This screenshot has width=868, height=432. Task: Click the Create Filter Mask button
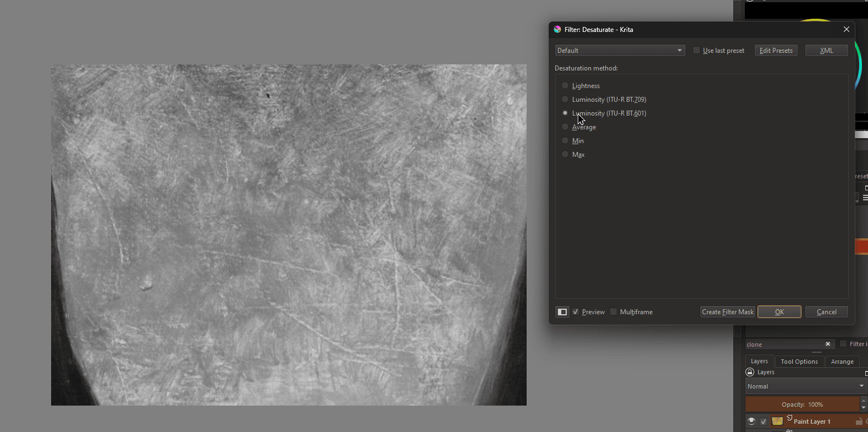click(x=727, y=312)
